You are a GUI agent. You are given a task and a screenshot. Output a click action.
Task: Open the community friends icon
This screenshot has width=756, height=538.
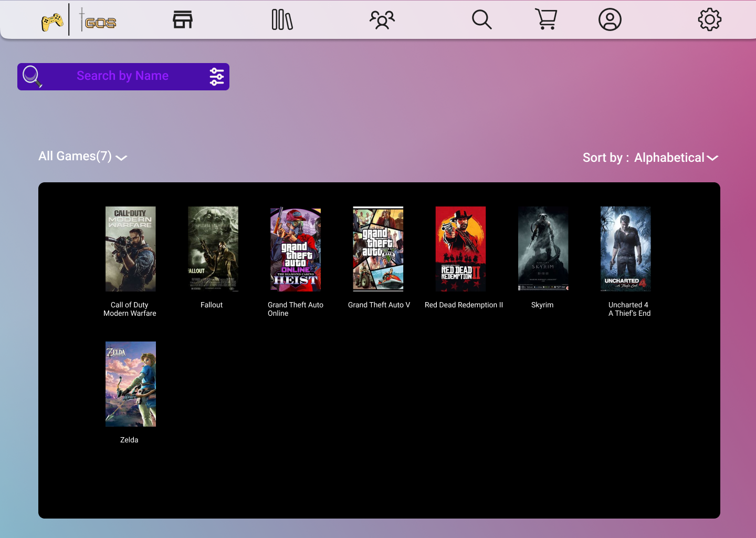pyautogui.click(x=382, y=20)
